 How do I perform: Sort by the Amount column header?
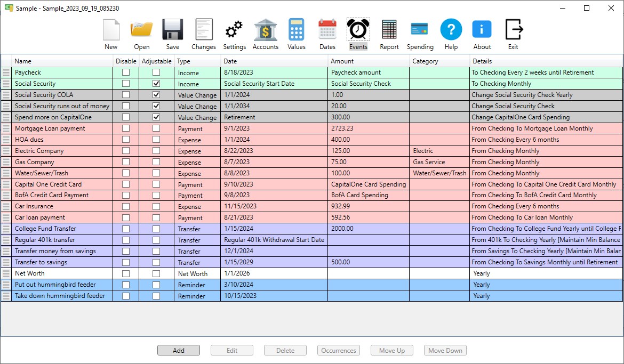pyautogui.click(x=369, y=61)
